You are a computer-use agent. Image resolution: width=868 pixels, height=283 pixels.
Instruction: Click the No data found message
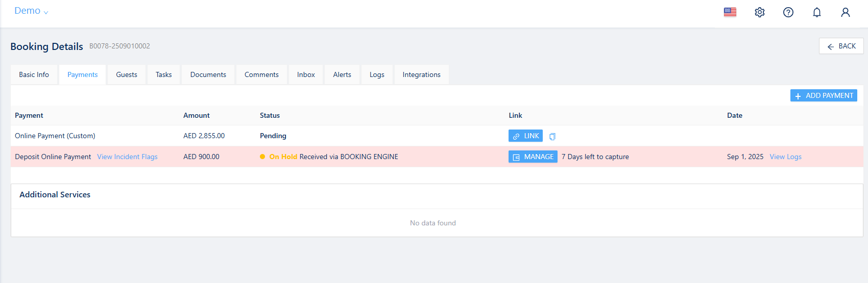tap(433, 223)
